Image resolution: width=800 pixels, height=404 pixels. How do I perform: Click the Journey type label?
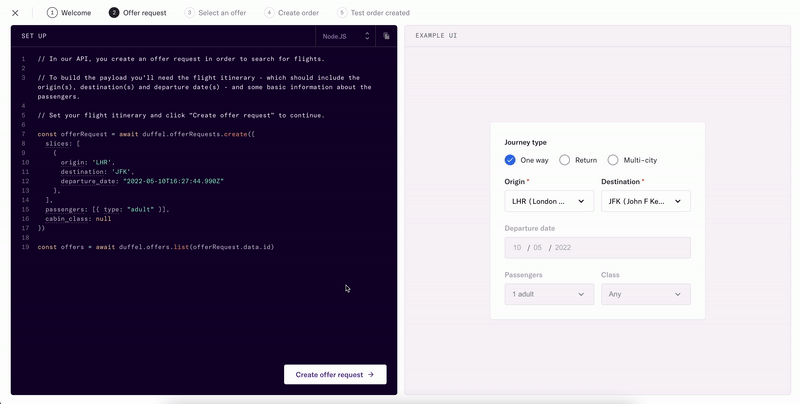526,142
